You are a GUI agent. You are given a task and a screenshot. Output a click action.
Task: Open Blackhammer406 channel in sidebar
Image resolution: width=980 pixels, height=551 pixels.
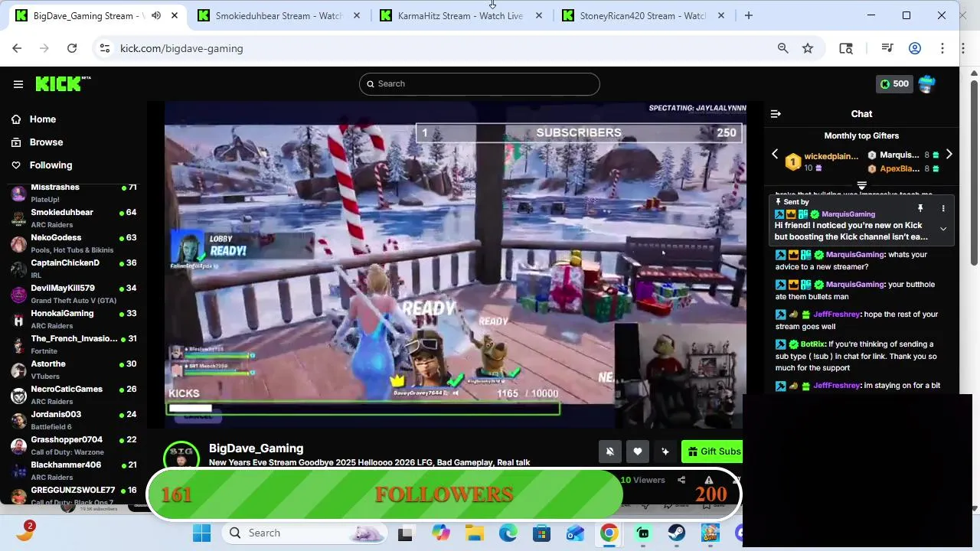click(73, 471)
